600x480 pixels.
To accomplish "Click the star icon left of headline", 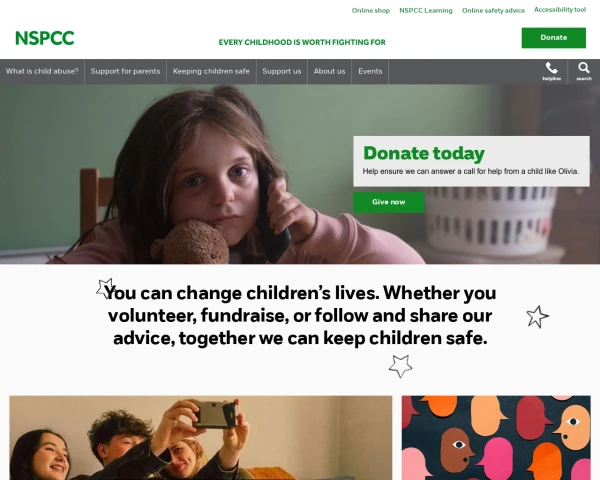I will (105, 288).
